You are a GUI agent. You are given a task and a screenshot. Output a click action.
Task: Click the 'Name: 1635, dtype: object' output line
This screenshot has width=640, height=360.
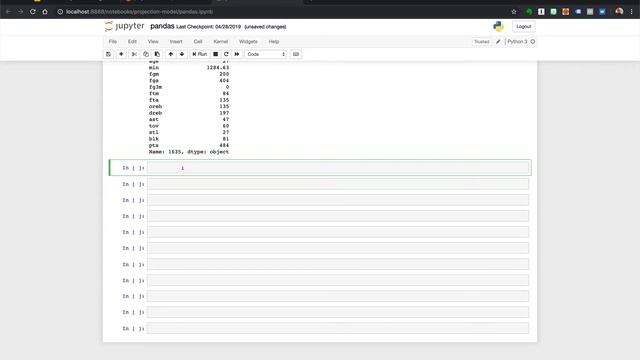tap(189, 152)
